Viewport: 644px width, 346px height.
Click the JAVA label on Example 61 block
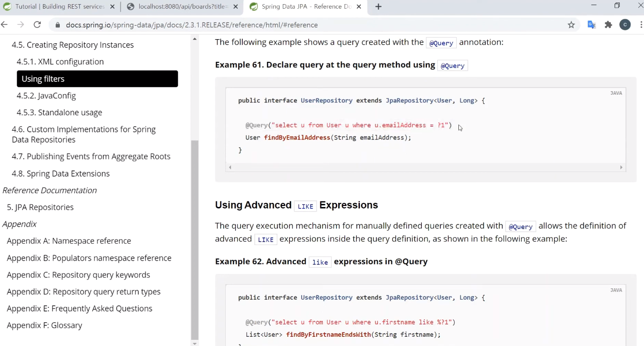616,93
